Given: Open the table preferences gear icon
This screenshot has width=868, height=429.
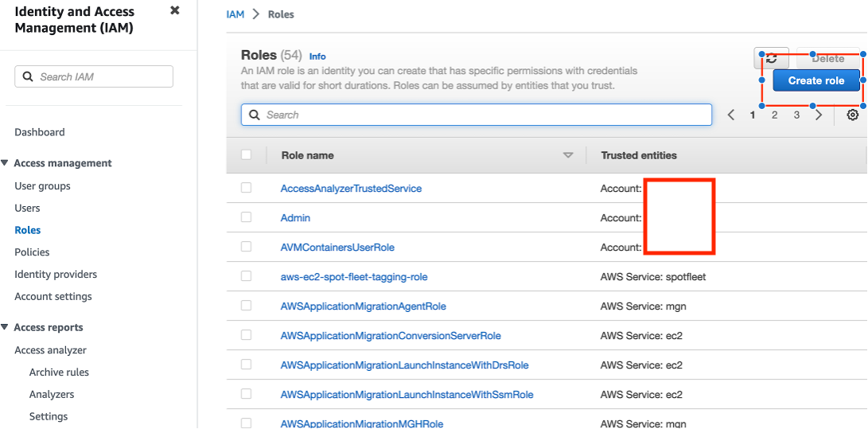Looking at the screenshot, I should click(853, 115).
